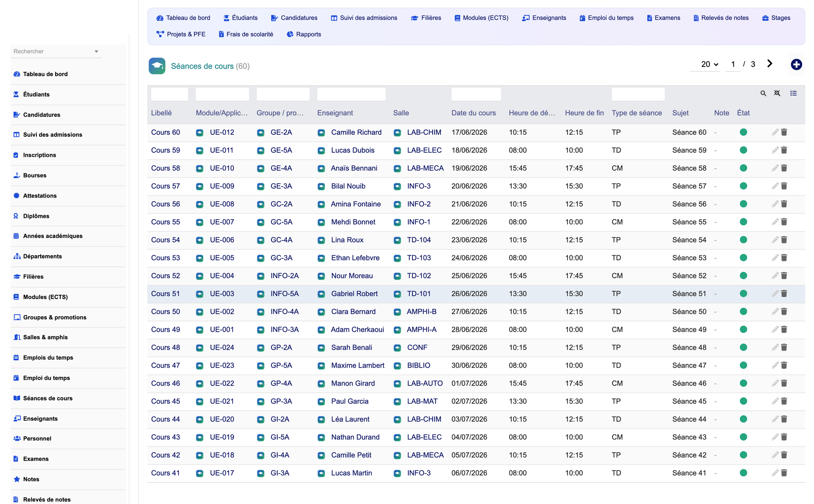Open Emploi du temps in top navigation
Image resolution: width=814 pixels, height=504 pixels.
[606, 18]
